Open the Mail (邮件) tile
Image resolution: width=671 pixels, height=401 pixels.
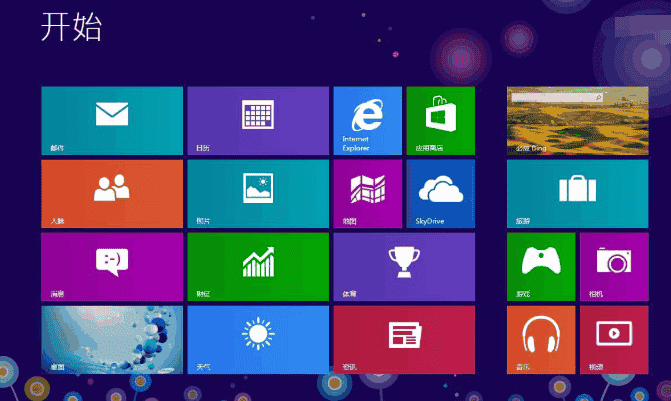tap(112, 121)
